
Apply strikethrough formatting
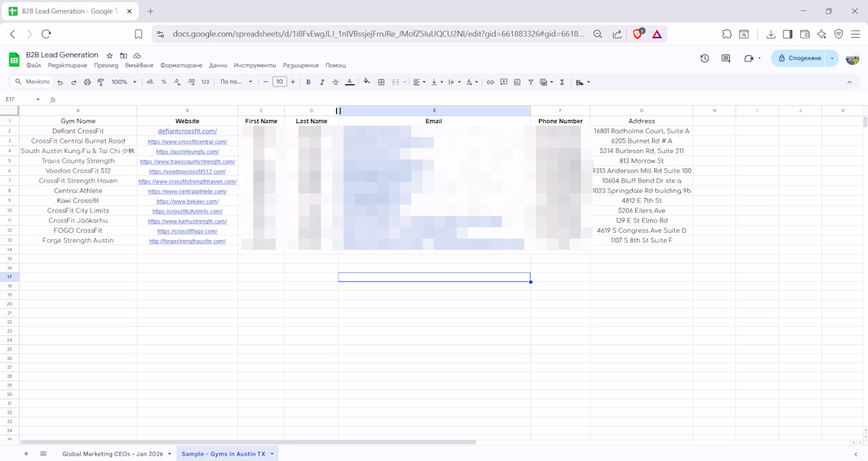click(x=335, y=82)
